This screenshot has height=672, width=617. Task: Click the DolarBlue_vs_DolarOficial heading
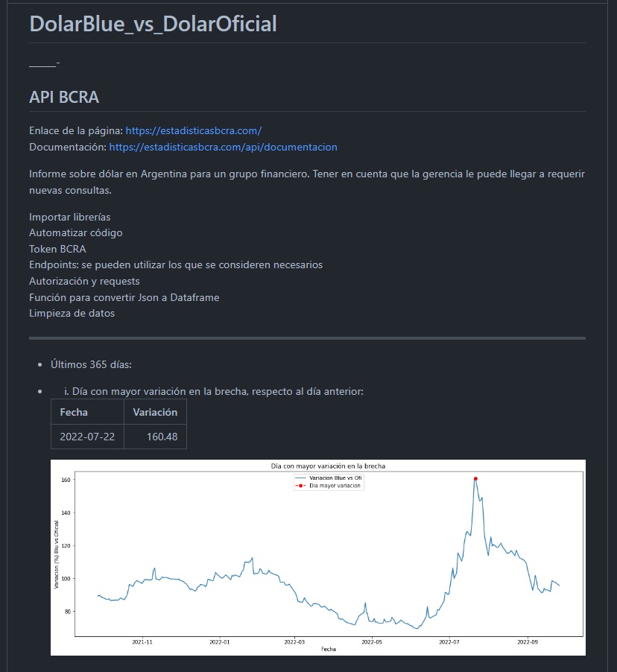tap(153, 24)
